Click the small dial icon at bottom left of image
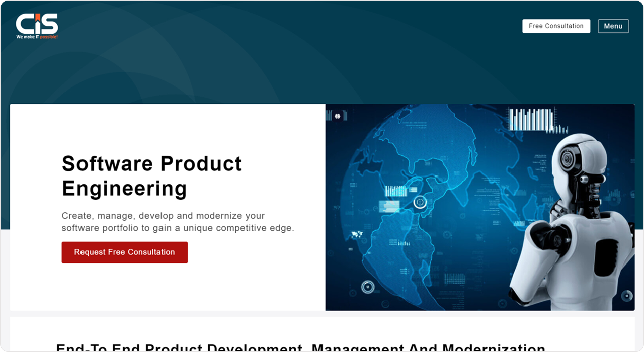The width and height of the screenshot is (644, 352). click(x=368, y=287)
